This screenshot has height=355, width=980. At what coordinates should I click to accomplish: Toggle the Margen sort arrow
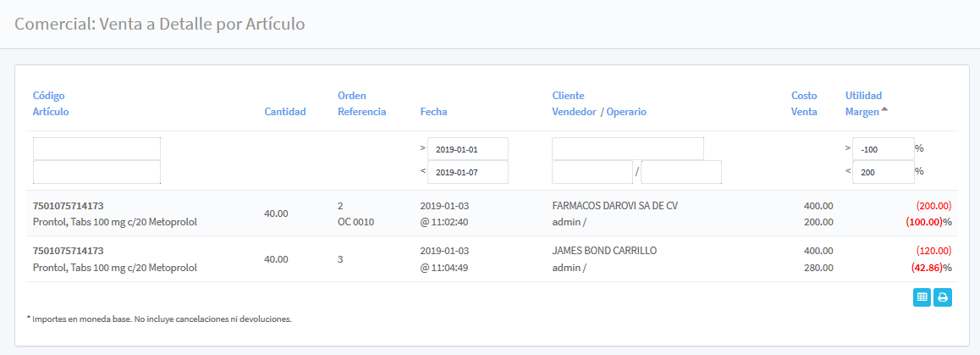pos(884,110)
